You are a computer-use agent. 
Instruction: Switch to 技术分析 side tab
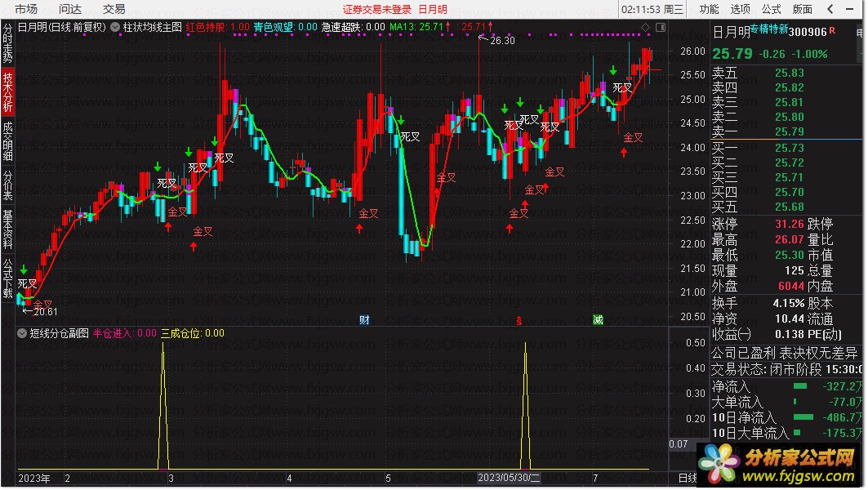tap(7, 92)
